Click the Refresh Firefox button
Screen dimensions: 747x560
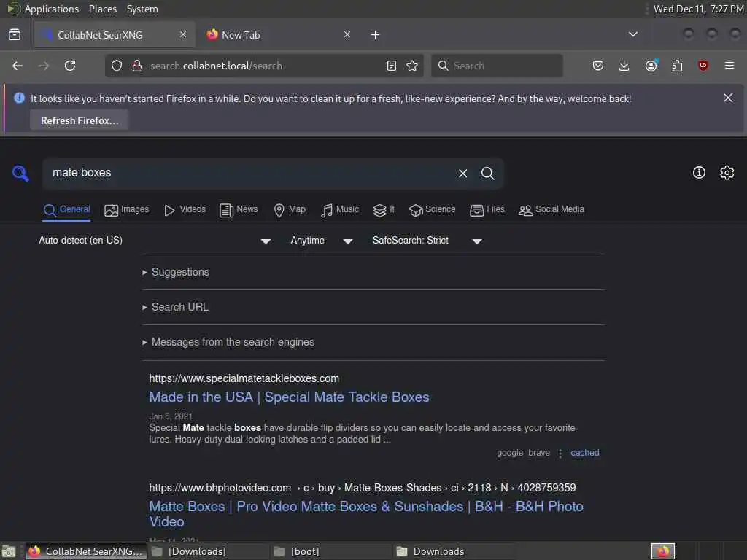tap(80, 120)
